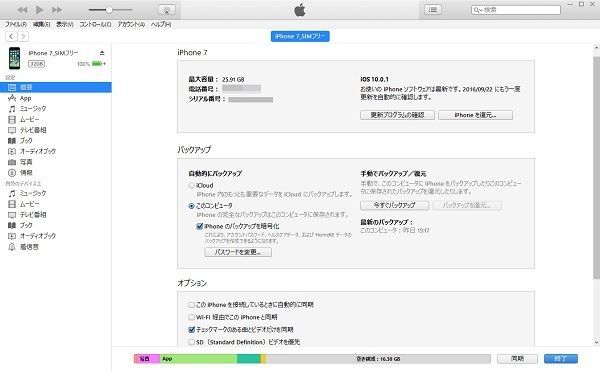Click the 写真 segment of storage bar
The height and width of the screenshot is (371, 600).
tap(147, 359)
